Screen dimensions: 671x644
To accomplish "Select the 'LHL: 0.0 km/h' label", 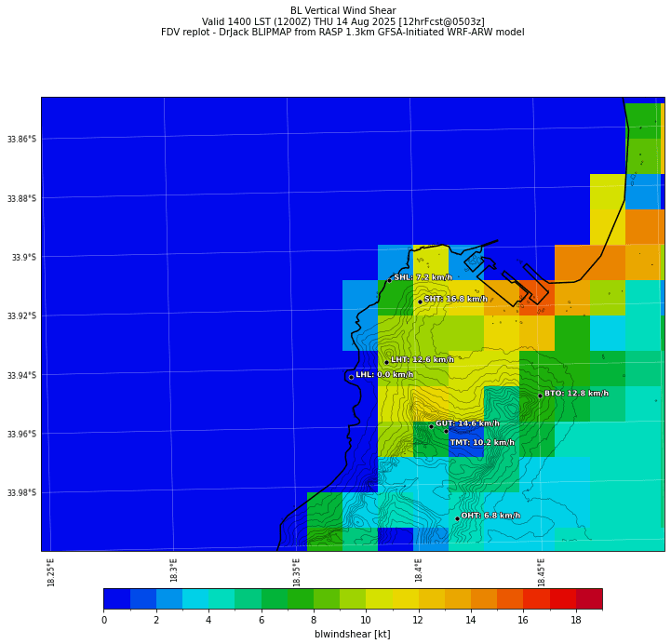I will [384, 374].
